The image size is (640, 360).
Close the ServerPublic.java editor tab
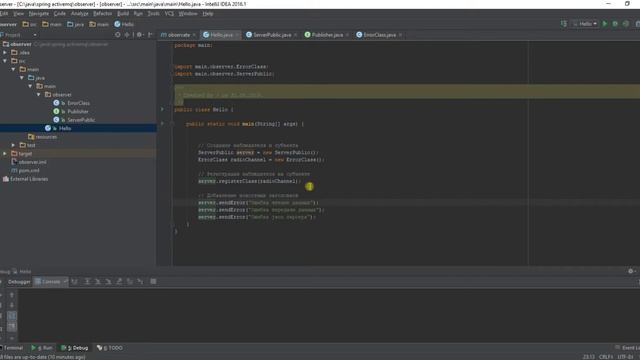click(x=295, y=35)
